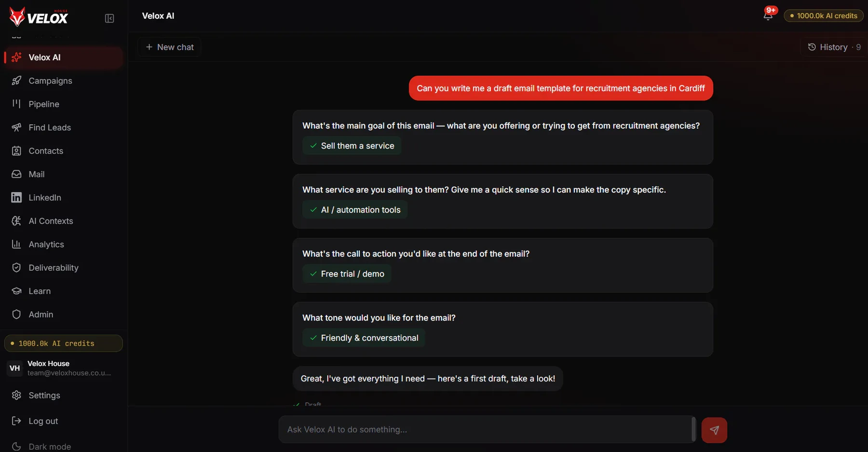
Task: Open Find Leads telescope icon
Action: (x=16, y=127)
